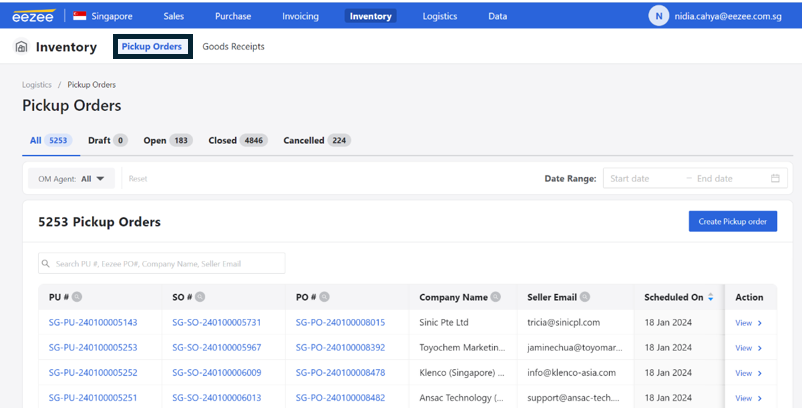The height and width of the screenshot is (408, 805).
Task: Open the Inventory menu in top bar
Action: pyautogui.click(x=371, y=16)
